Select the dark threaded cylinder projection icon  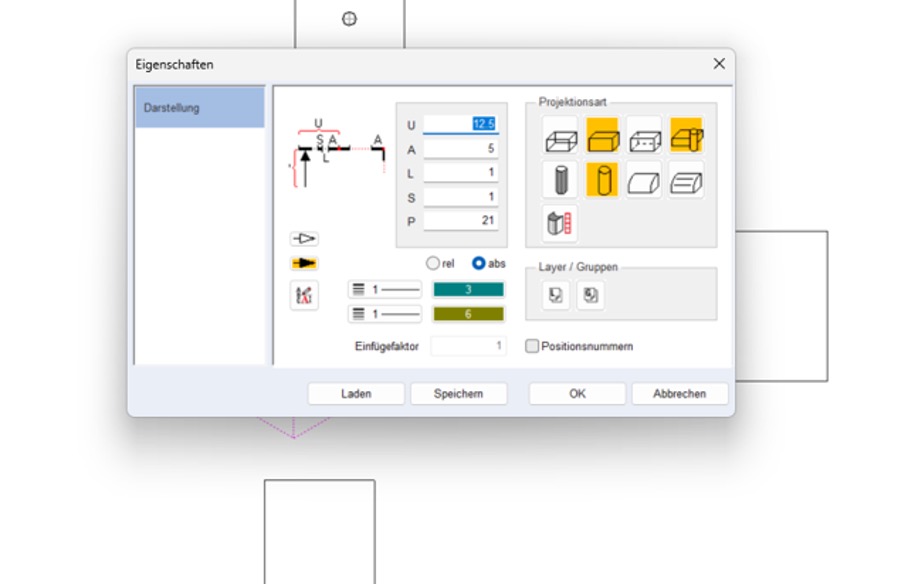[561, 180]
